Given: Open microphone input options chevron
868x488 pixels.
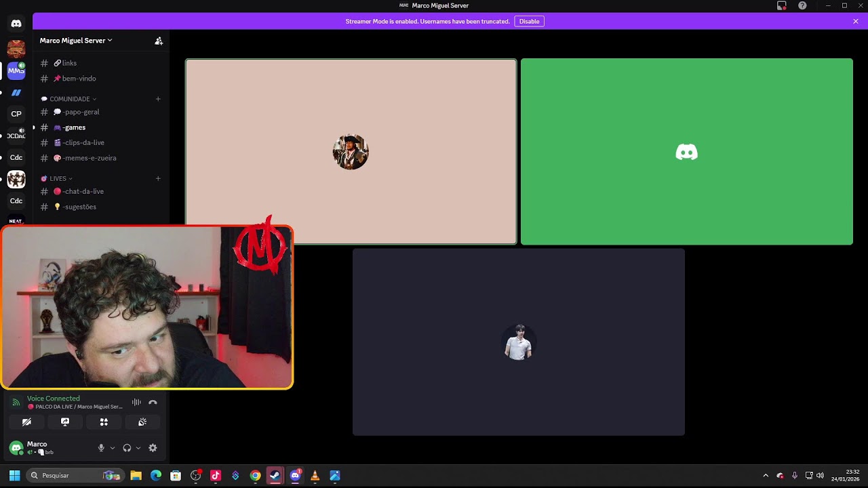Looking at the screenshot, I should pos(112,448).
